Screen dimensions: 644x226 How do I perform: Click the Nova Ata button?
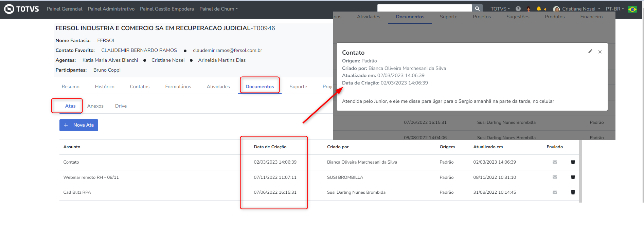point(79,125)
